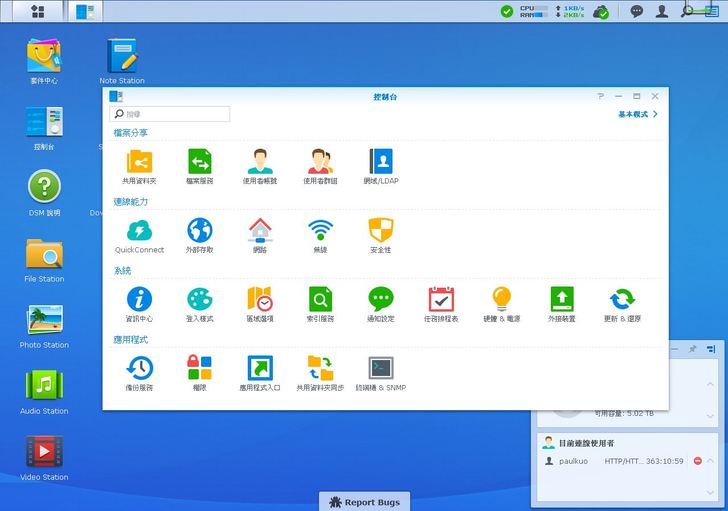The height and width of the screenshot is (511, 728).
Task: Click the red disconnect icon for paulkuo
Action: pos(697,461)
